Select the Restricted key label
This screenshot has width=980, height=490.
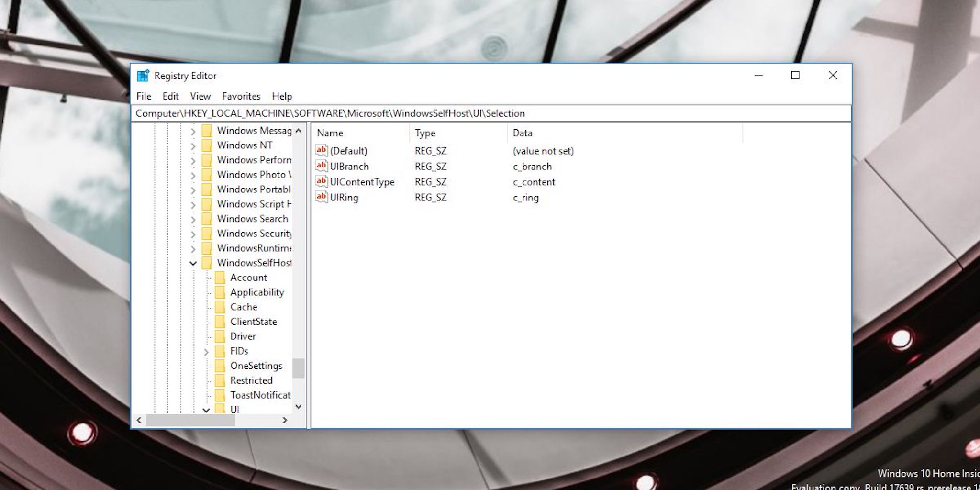[251, 380]
